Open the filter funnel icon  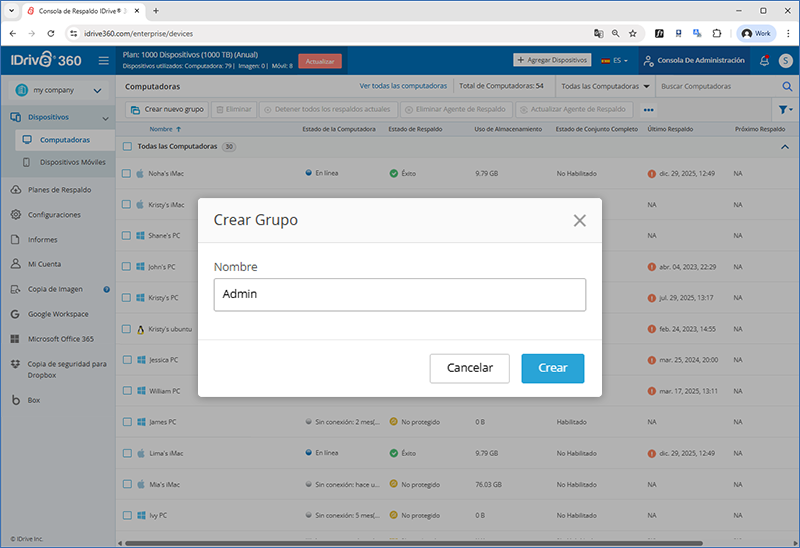click(784, 109)
